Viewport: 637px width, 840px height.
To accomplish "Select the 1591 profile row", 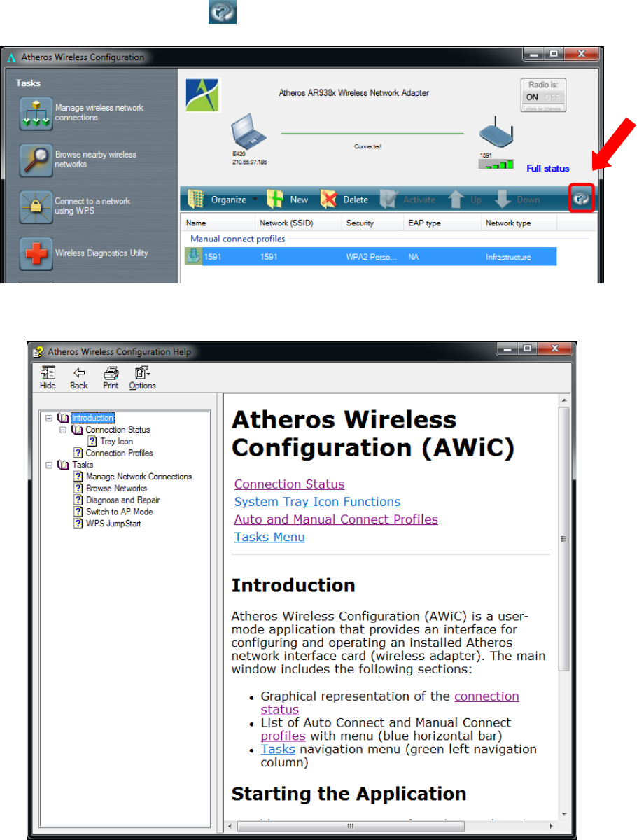I will point(370,257).
